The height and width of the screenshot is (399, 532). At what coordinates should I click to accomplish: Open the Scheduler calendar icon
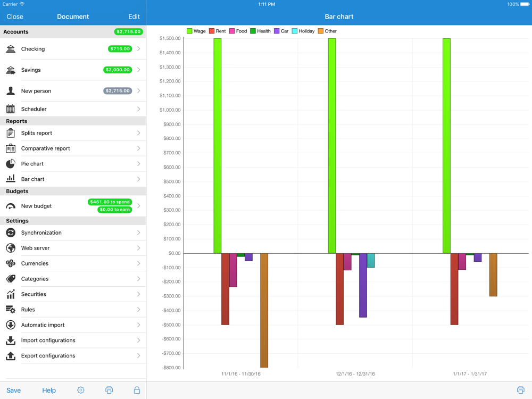[x=11, y=109]
